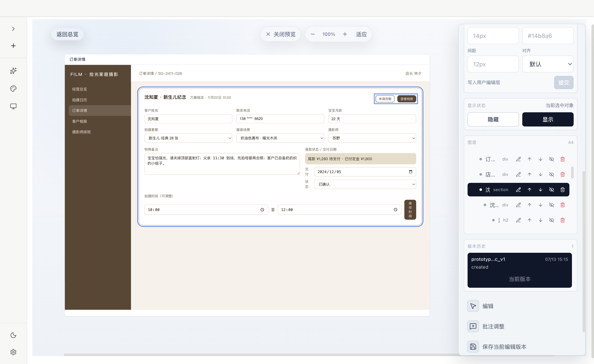
Task: Click the monitor preview icon in sidebar
Action: (13, 106)
